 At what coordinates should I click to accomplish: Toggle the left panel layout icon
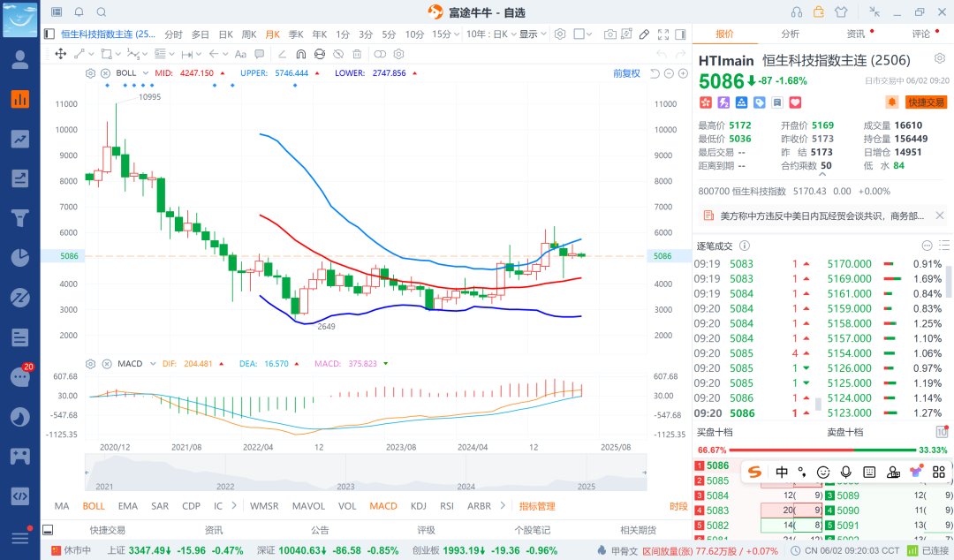[49, 34]
